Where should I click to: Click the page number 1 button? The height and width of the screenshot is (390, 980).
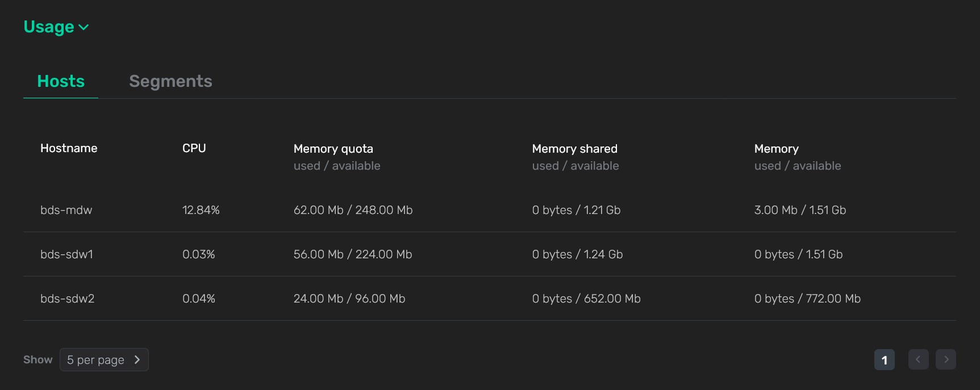coord(884,359)
